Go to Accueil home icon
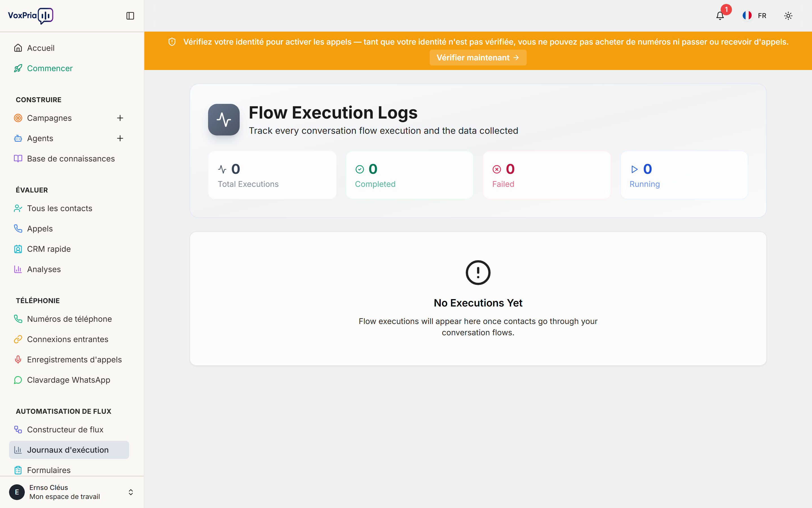The width and height of the screenshot is (812, 508). pyautogui.click(x=18, y=48)
